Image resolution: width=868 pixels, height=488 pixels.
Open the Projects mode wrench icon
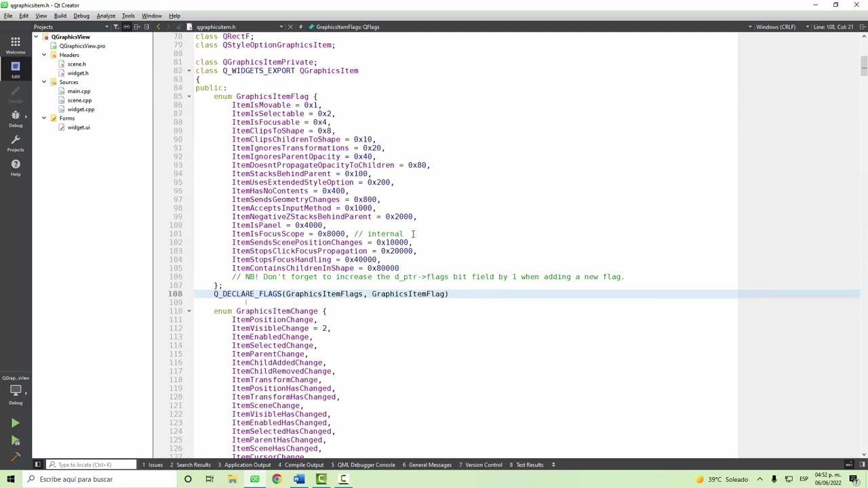15,142
